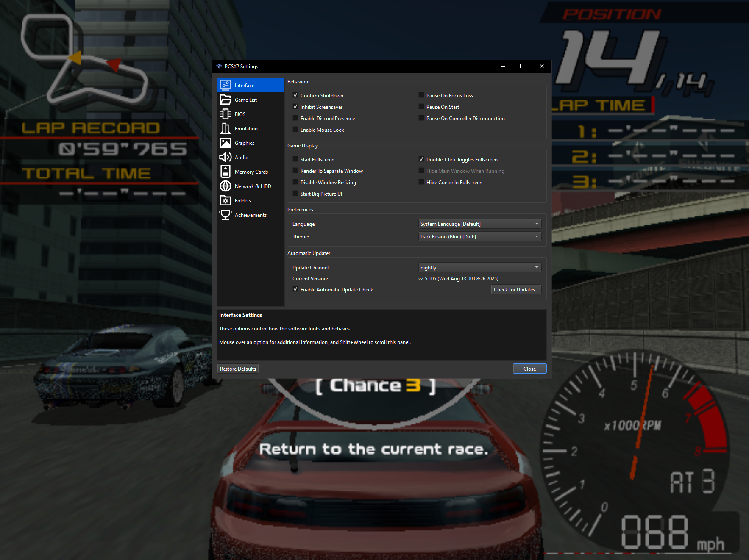Click the Update Channel: label

click(x=311, y=268)
